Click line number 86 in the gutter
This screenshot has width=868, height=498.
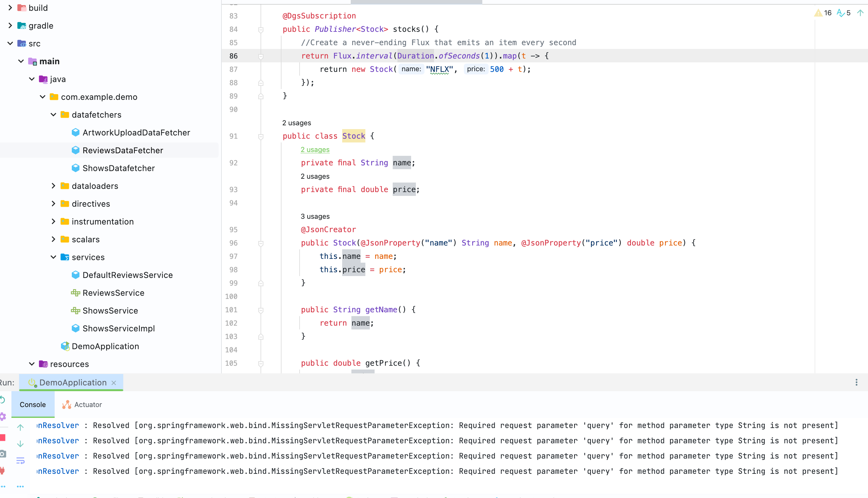pos(234,56)
